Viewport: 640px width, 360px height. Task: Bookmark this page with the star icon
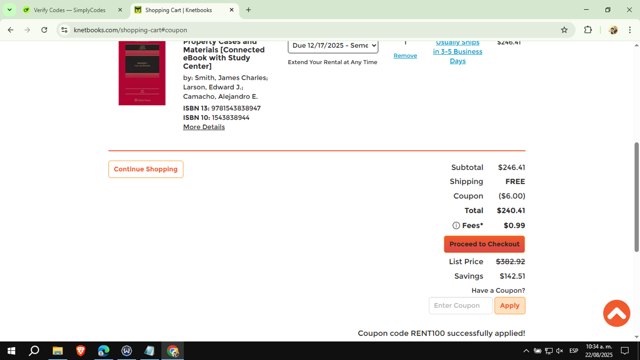point(564,30)
